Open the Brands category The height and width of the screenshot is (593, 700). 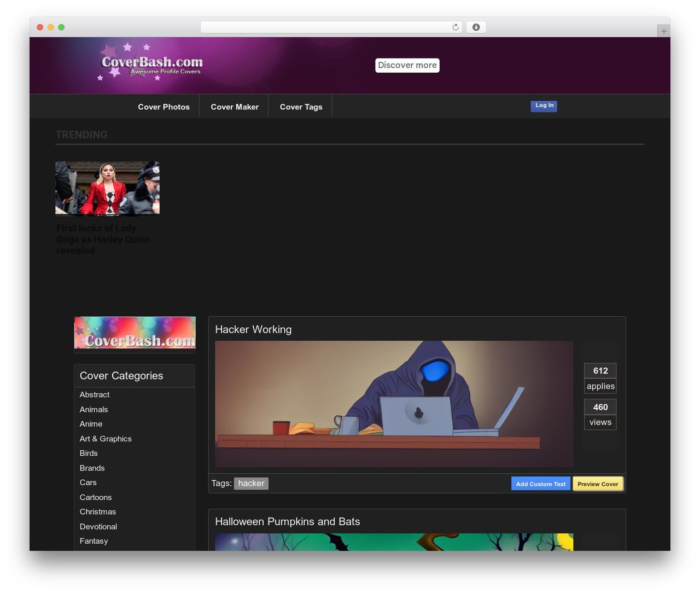point(92,468)
